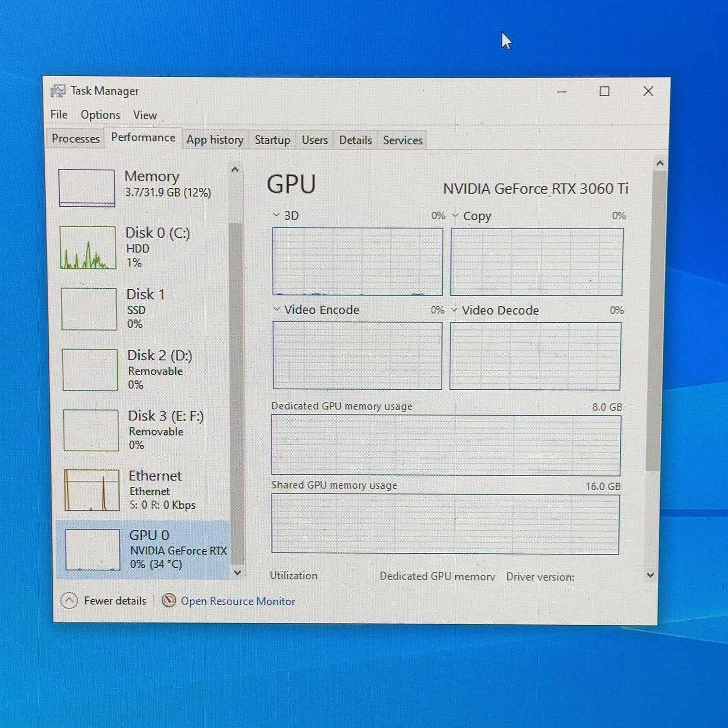Click the GPU pane scroll down arrow
The height and width of the screenshot is (728, 728).
click(x=651, y=575)
